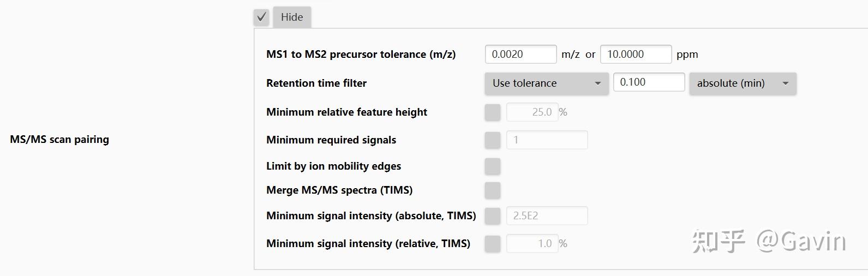Enable Minimum signal intensity relative TIMS checkbox
The image size is (868, 276).
(493, 244)
